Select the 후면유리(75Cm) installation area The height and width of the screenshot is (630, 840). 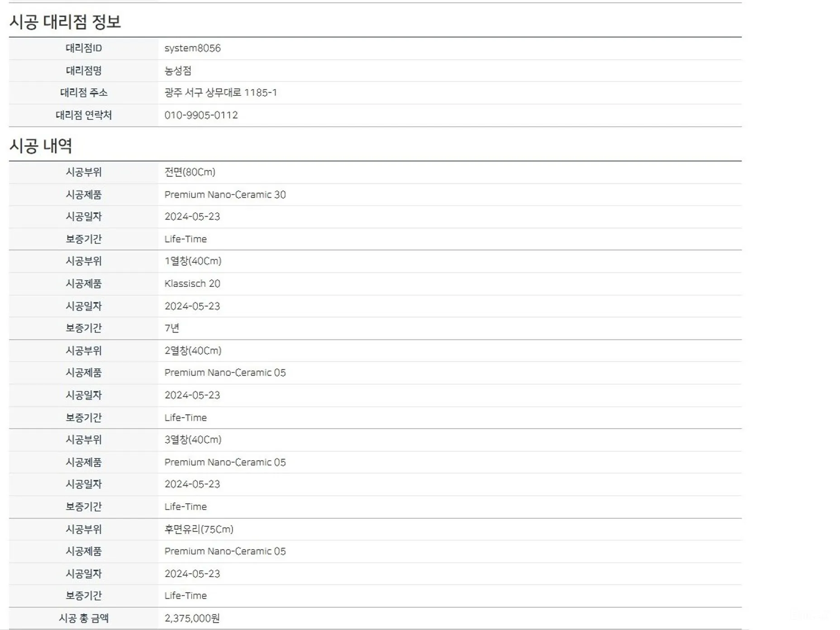(x=199, y=529)
